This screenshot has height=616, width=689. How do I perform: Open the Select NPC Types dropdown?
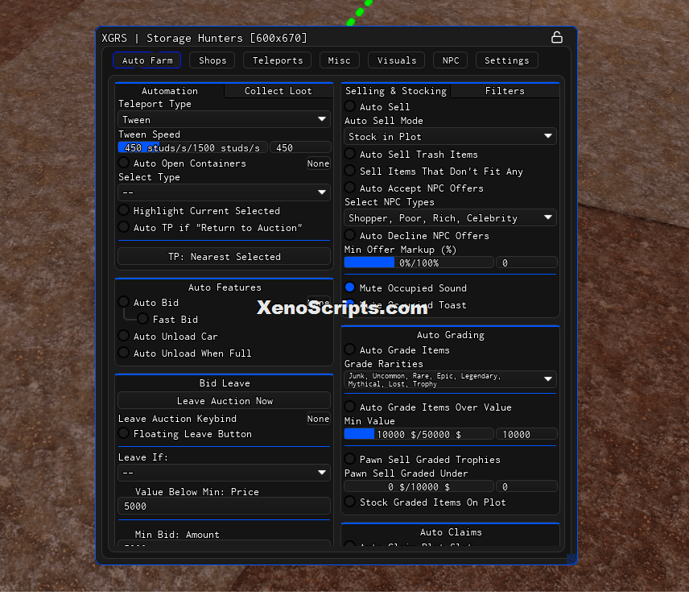point(451,217)
